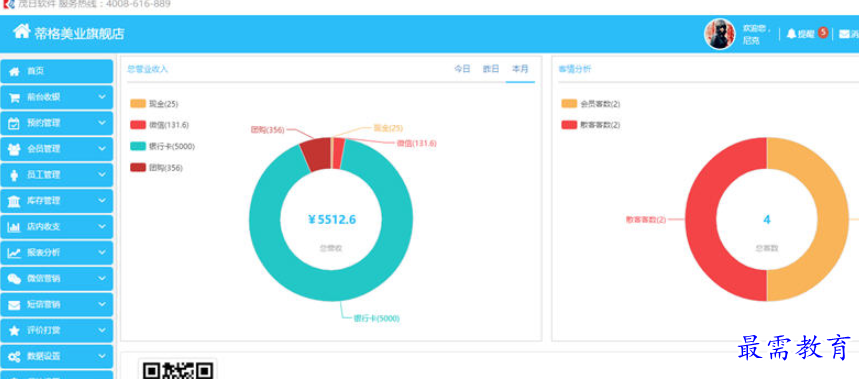
Task: Switch revenue chart to 今日 tab
Action: [462, 69]
